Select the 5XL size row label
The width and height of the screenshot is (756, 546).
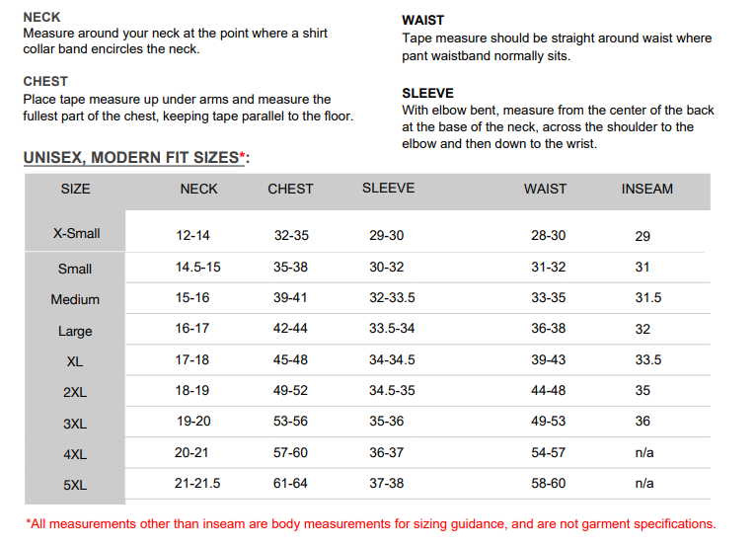point(75,486)
